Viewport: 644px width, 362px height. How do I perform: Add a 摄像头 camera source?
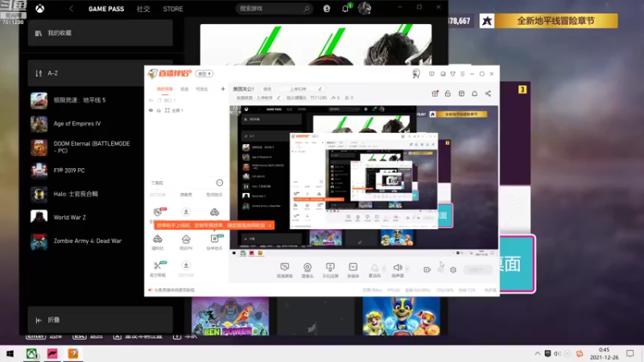[x=308, y=270]
